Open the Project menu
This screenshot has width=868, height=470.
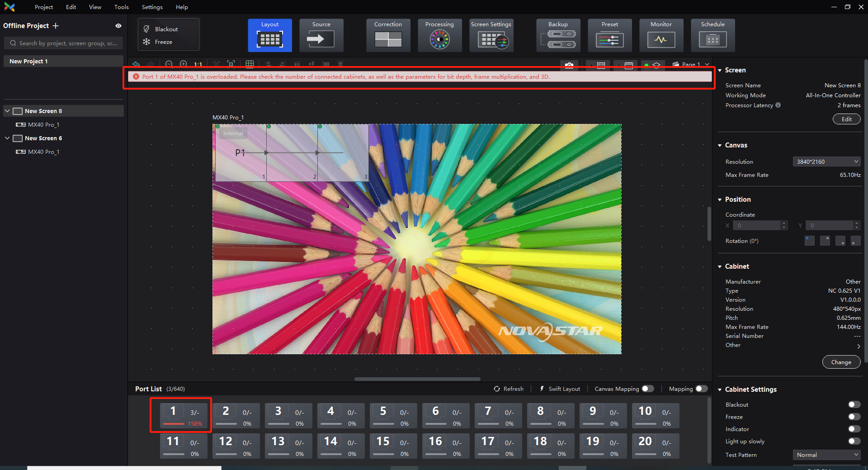[44, 7]
